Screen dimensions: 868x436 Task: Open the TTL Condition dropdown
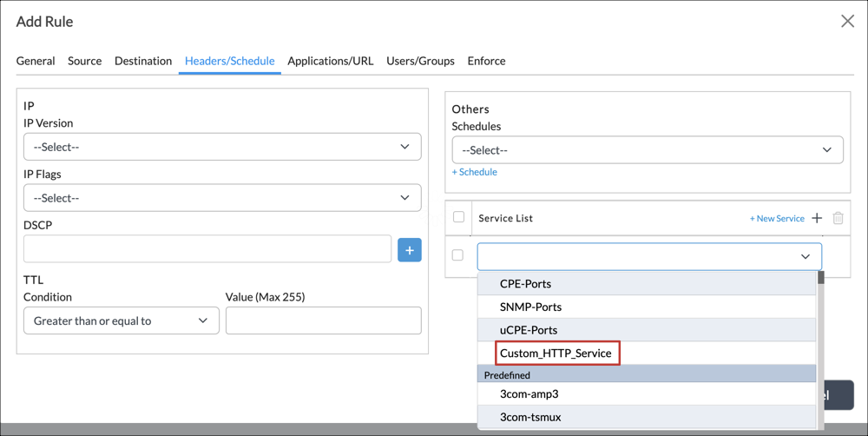(122, 320)
